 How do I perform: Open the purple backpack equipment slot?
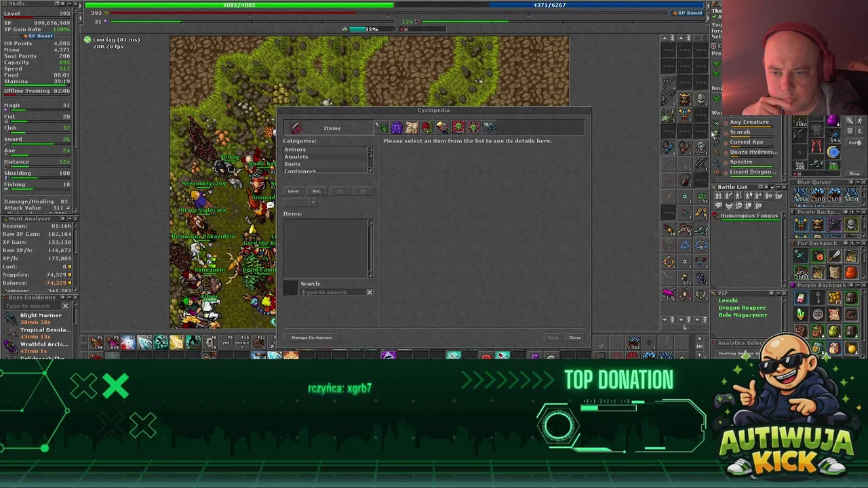click(833, 121)
